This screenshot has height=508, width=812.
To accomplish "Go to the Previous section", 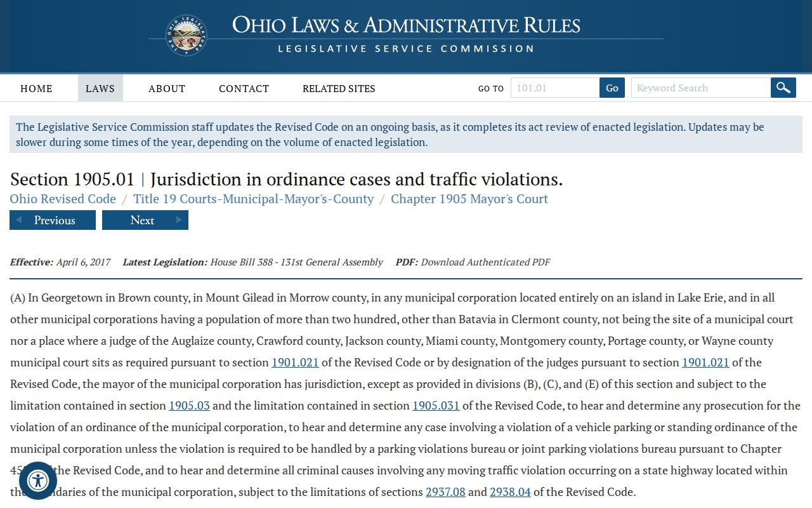I will click(x=53, y=220).
